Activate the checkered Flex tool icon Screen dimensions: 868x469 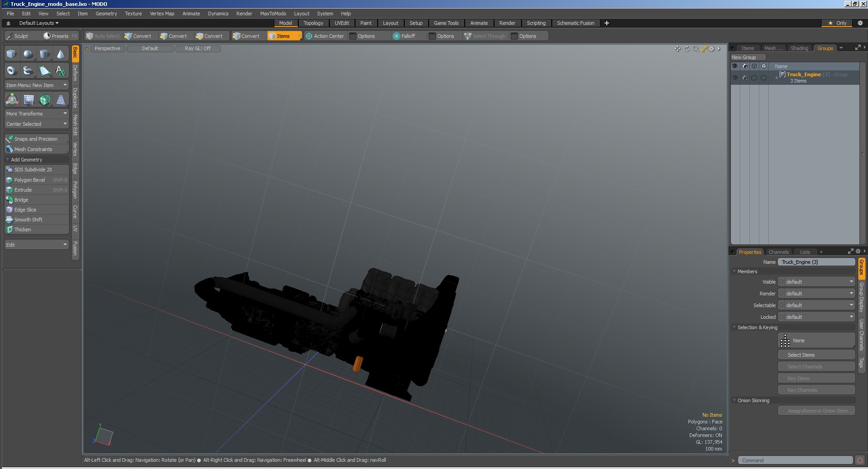45,100
